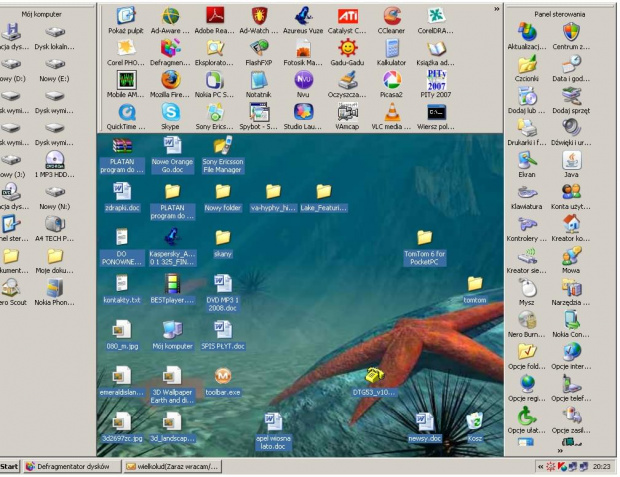Select Nowe Orange Go.doc on desktop
Image resolution: width=620 pixels, height=477 pixels.
point(172,155)
